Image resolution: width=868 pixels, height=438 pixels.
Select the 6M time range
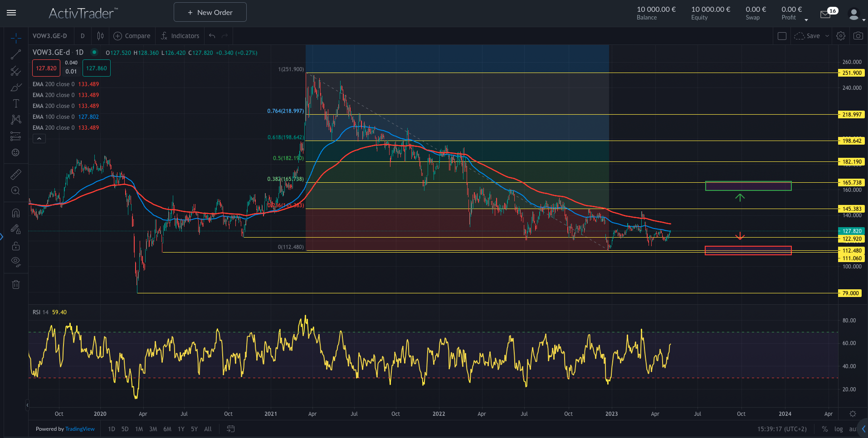point(167,429)
